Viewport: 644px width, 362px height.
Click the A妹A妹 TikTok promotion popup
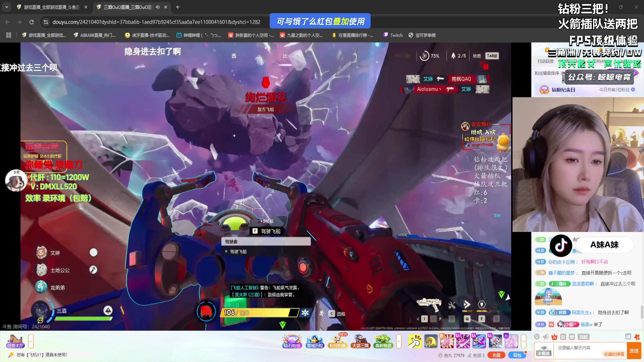(592, 245)
